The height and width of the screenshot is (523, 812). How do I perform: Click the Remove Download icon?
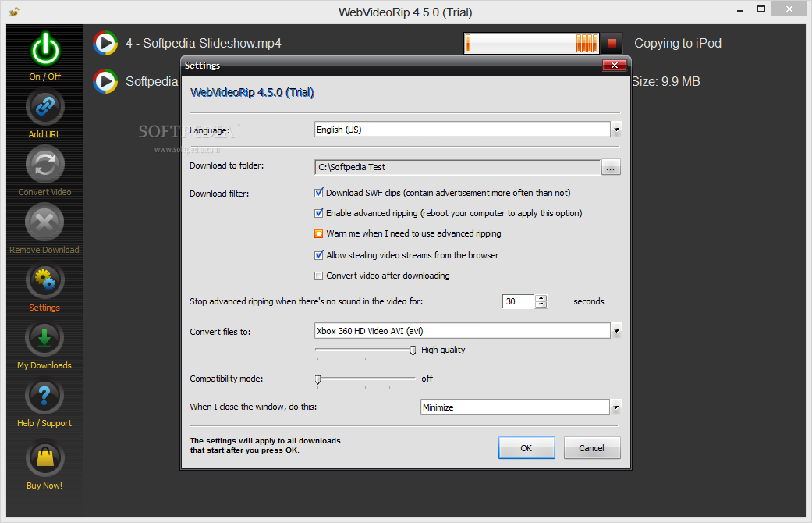44,222
